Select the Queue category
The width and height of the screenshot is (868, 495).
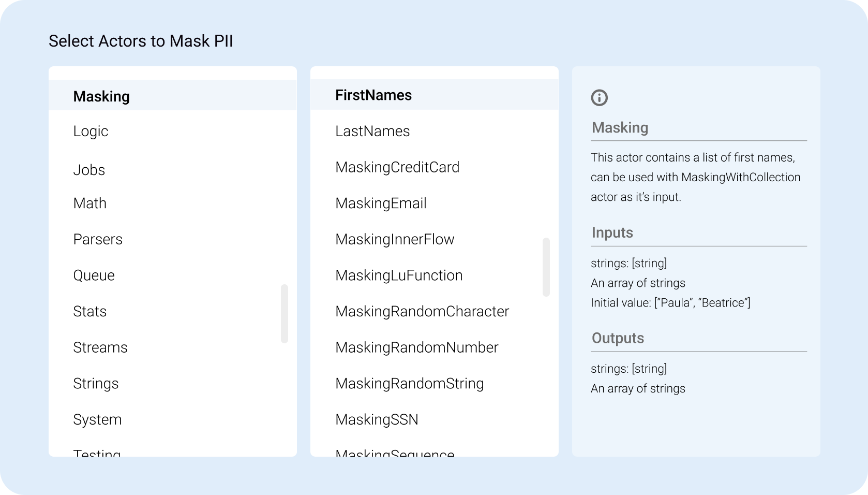pos(94,275)
